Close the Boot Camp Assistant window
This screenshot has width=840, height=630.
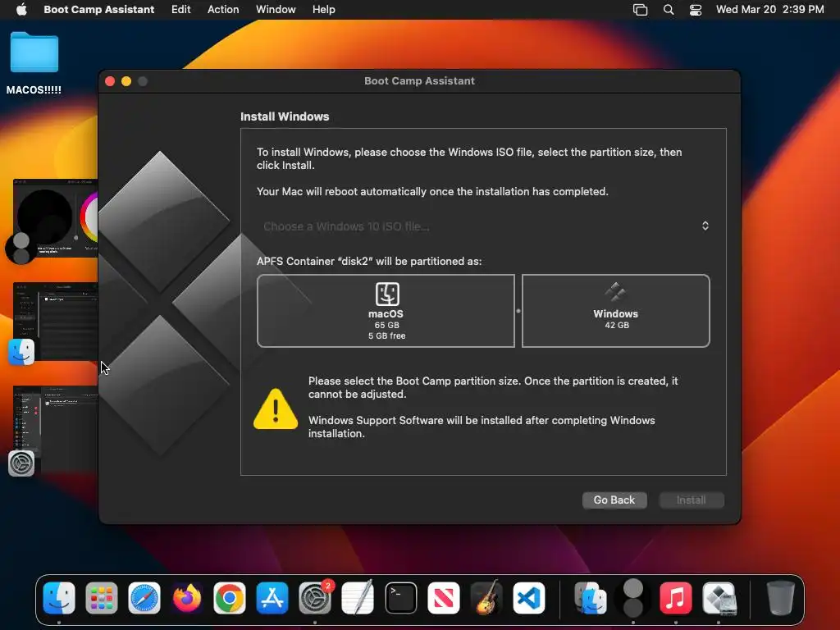pyautogui.click(x=110, y=81)
